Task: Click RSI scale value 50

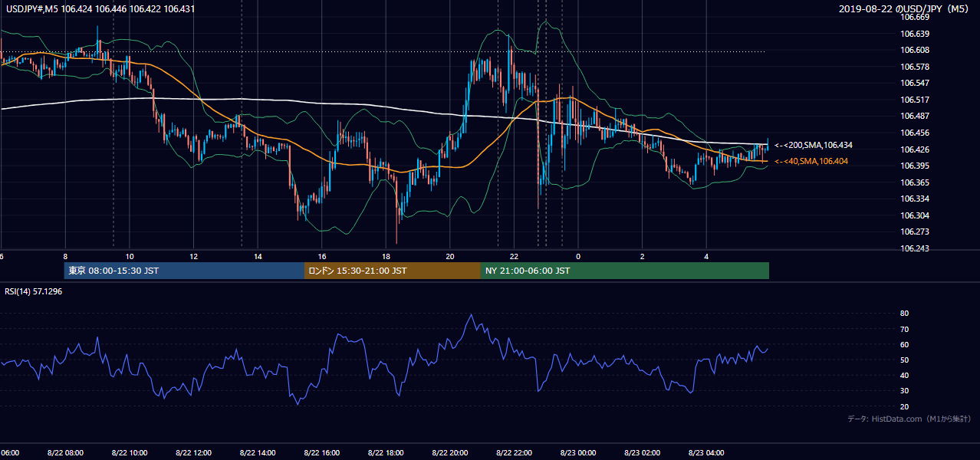Action: click(x=904, y=360)
